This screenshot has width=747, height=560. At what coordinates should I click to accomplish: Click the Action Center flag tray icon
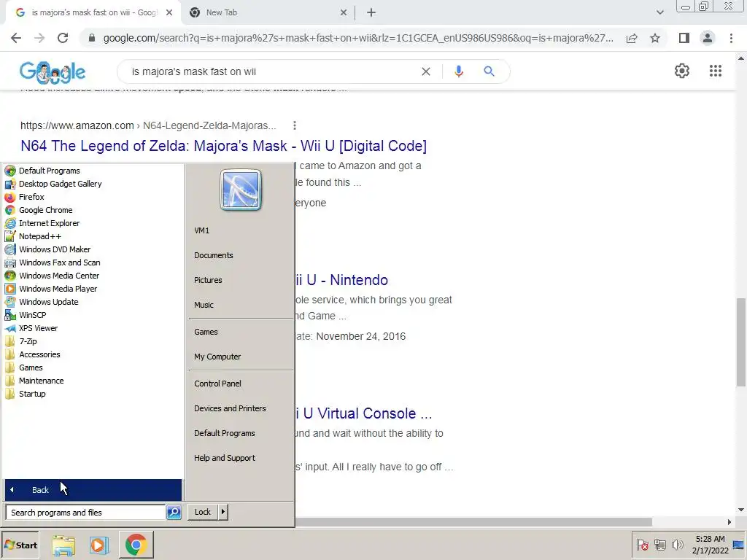(x=642, y=545)
